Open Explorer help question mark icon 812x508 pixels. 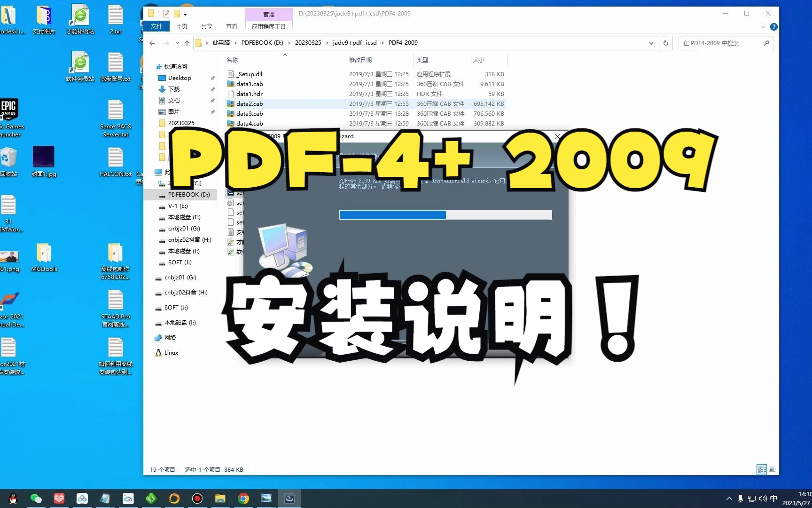click(774, 27)
